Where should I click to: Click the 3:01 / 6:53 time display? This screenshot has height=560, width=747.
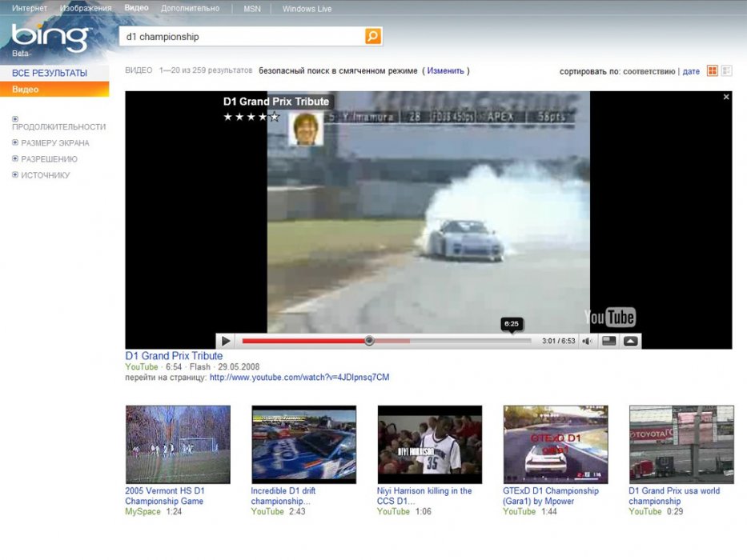click(558, 341)
